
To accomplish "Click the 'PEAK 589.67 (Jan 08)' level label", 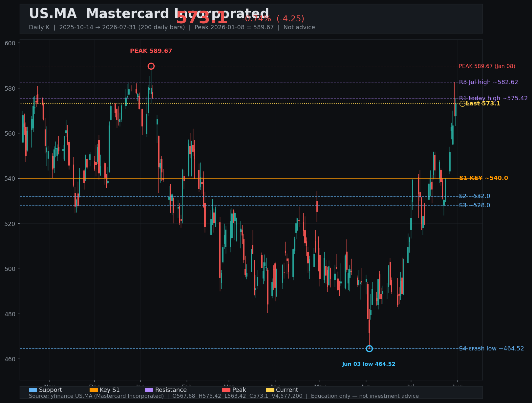I will tap(487, 66).
